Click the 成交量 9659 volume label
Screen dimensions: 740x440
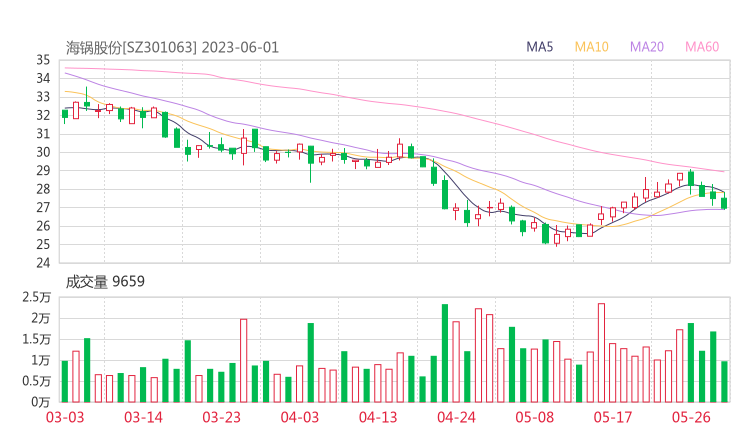tap(105, 282)
